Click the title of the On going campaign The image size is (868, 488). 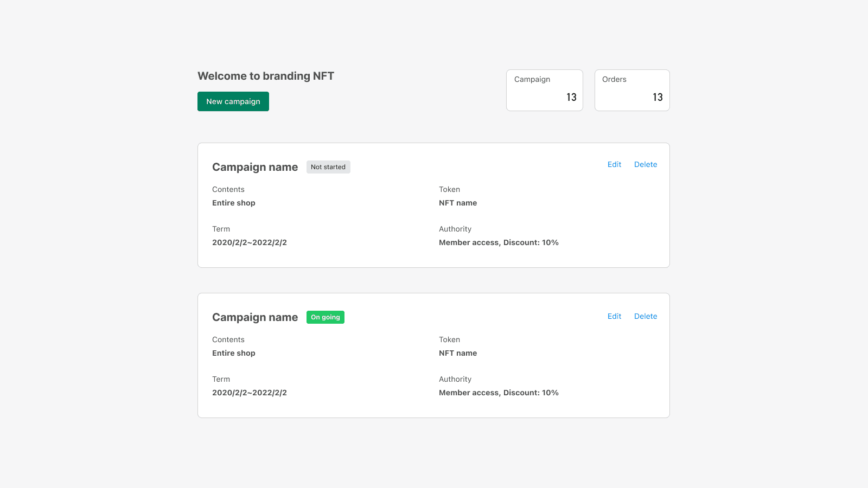255,317
